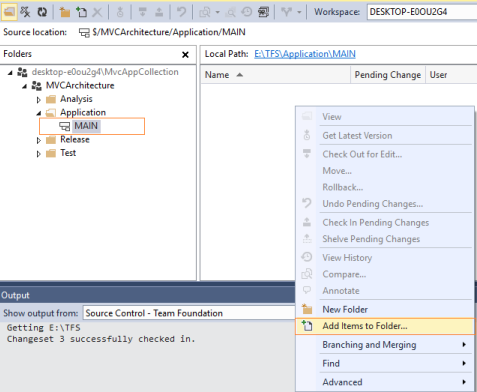Click the MAIN branch icon in tree
477x392 pixels.
[x=65, y=126]
